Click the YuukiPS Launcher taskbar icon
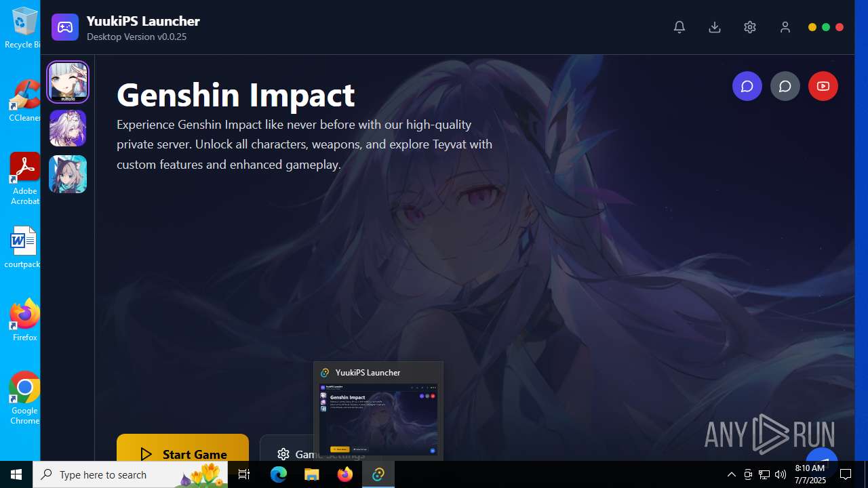Viewport: 868px width, 488px height. 378,474
